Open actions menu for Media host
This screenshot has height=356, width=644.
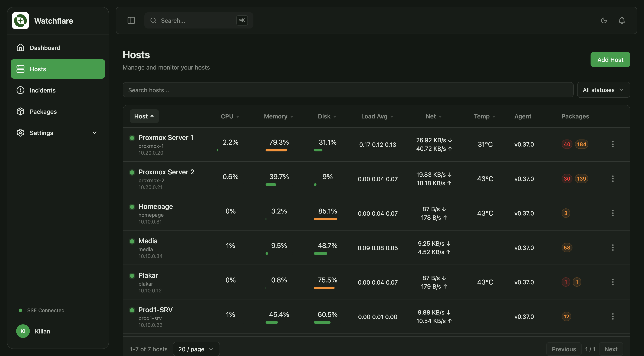[x=612, y=247]
